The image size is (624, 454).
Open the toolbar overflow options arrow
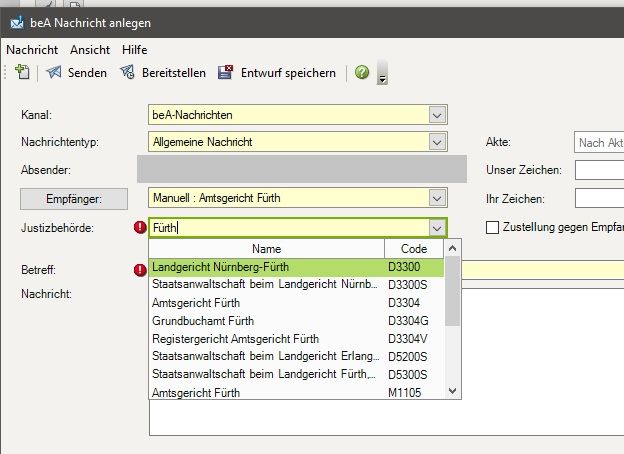tap(382, 73)
